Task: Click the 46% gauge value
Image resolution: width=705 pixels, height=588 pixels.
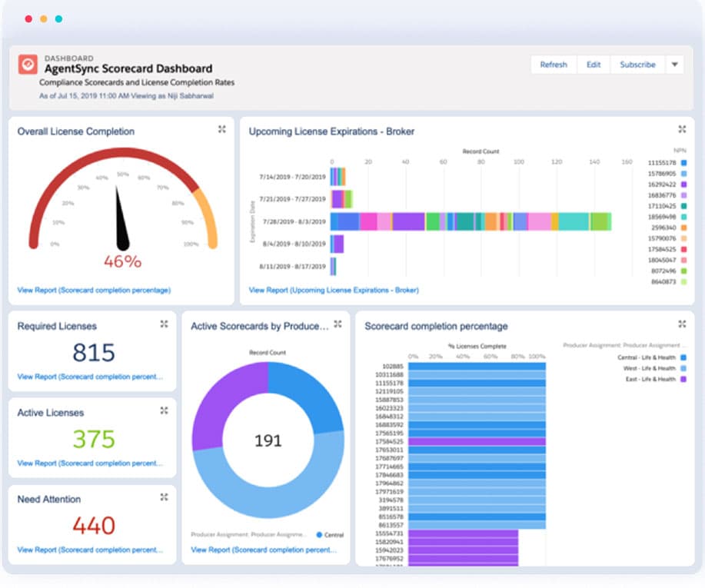Action: tap(122, 261)
